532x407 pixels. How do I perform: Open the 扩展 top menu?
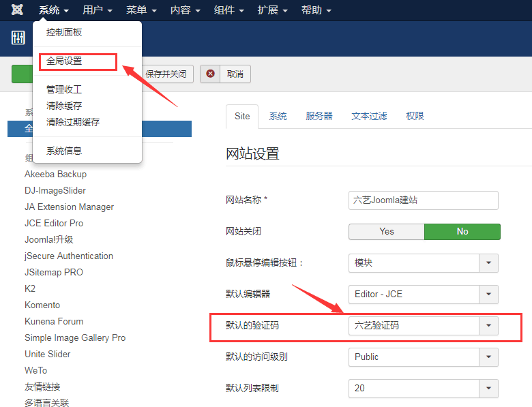[271, 10]
